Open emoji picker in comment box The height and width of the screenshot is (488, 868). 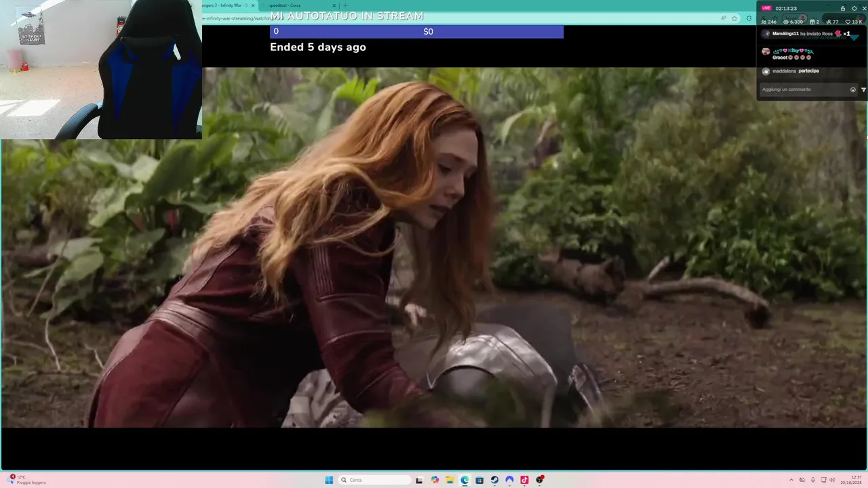point(853,89)
